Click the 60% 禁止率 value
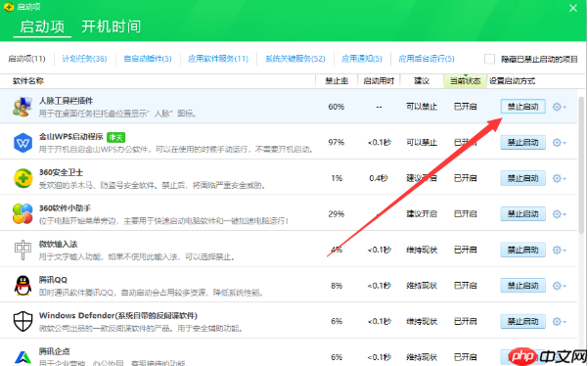 pyautogui.click(x=337, y=107)
